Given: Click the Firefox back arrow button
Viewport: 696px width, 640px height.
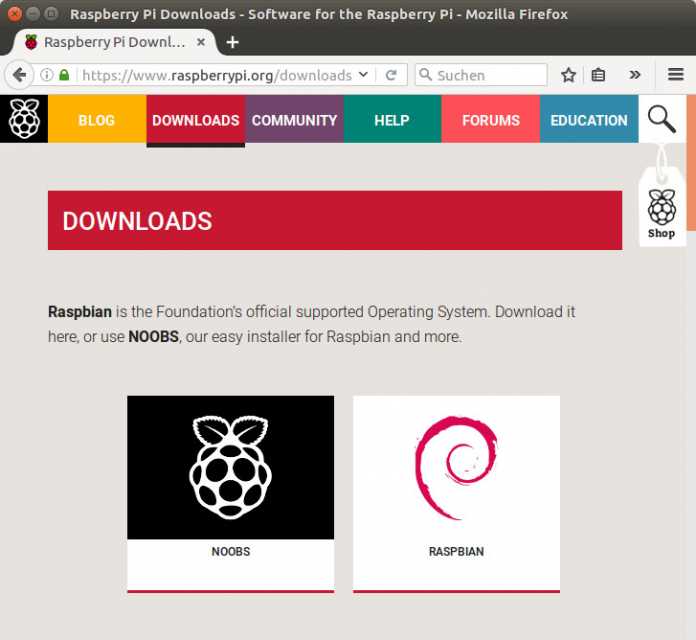Looking at the screenshot, I should click(x=19, y=75).
